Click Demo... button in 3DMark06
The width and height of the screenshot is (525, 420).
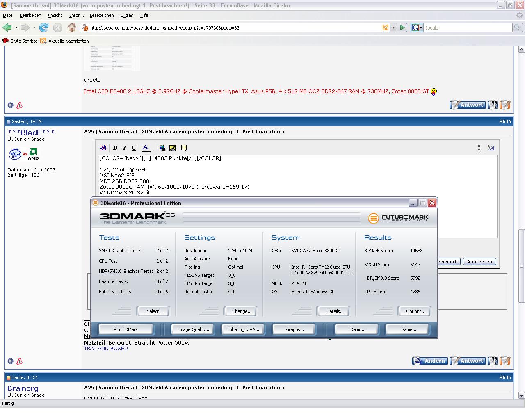click(x=357, y=329)
